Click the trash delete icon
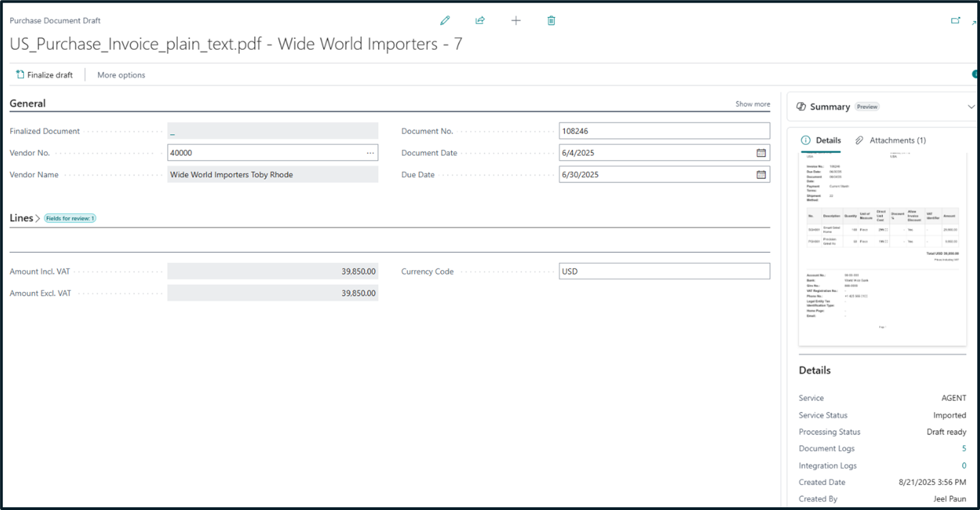The image size is (980, 510). pyautogui.click(x=551, y=20)
